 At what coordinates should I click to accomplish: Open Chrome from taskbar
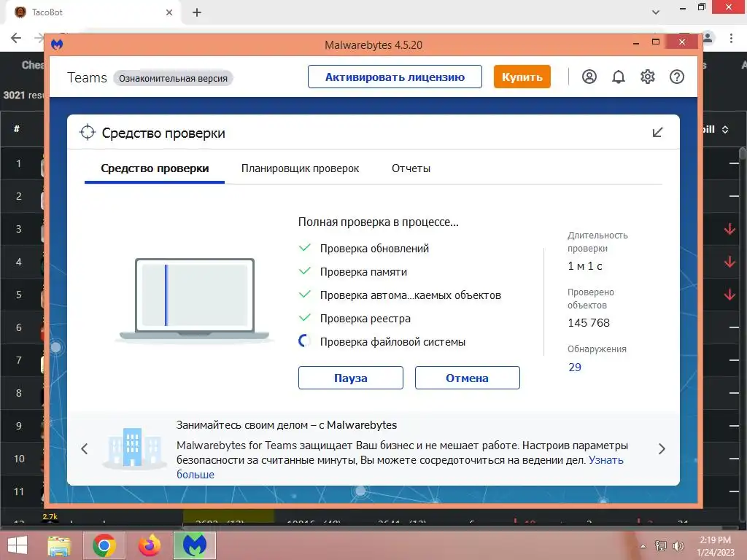(104, 545)
